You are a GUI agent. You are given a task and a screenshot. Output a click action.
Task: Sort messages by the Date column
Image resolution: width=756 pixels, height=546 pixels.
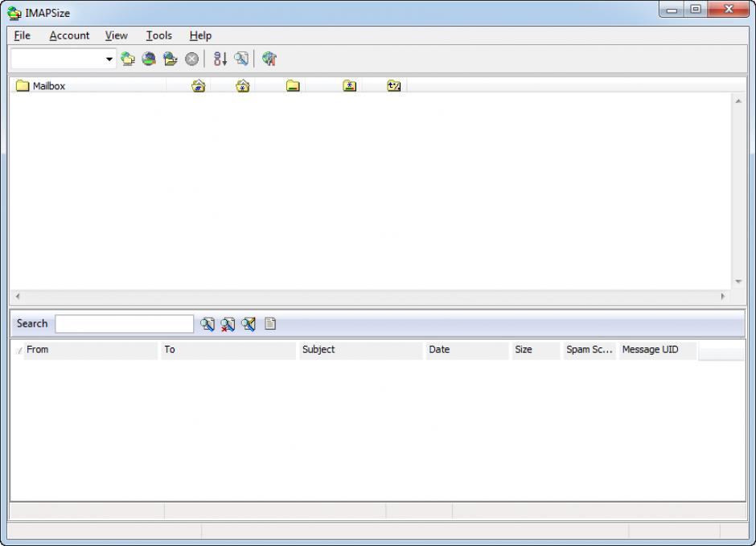(x=467, y=350)
